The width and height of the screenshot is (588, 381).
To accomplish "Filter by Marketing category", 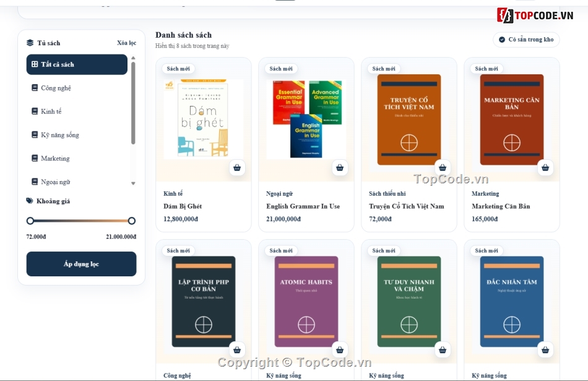I will click(77, 158).
